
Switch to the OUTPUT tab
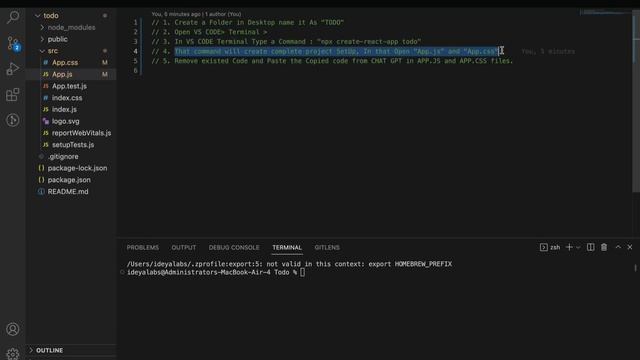184,247
